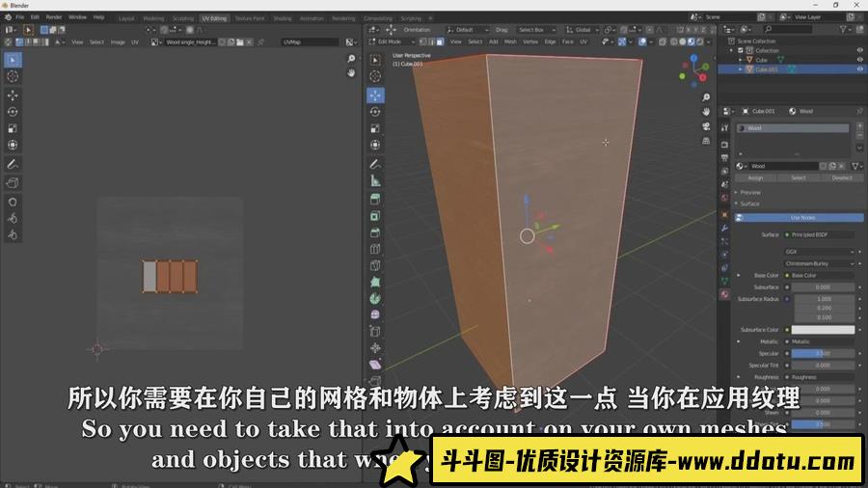Select the UV Grab sculpt tool

click(13, 202)
